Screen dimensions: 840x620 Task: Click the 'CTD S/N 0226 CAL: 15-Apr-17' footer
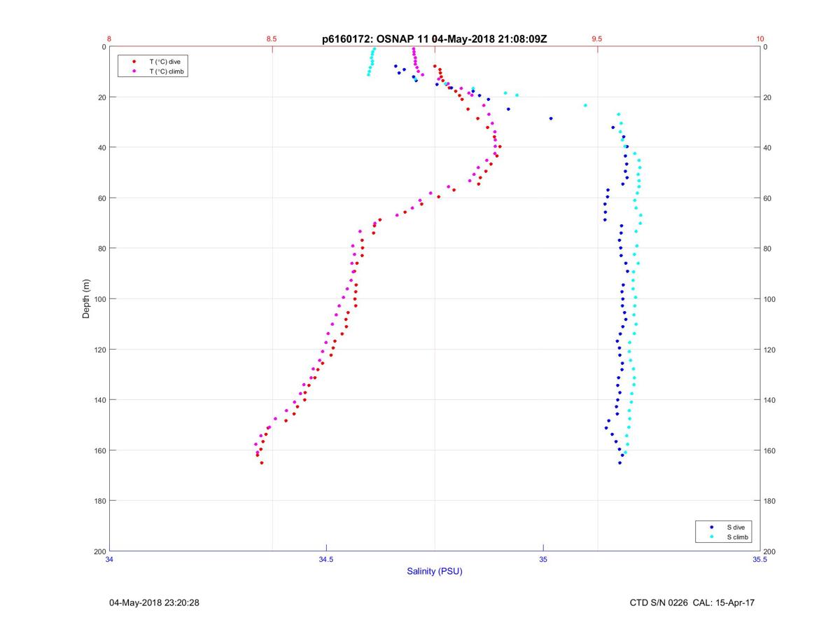coord(692,602)
